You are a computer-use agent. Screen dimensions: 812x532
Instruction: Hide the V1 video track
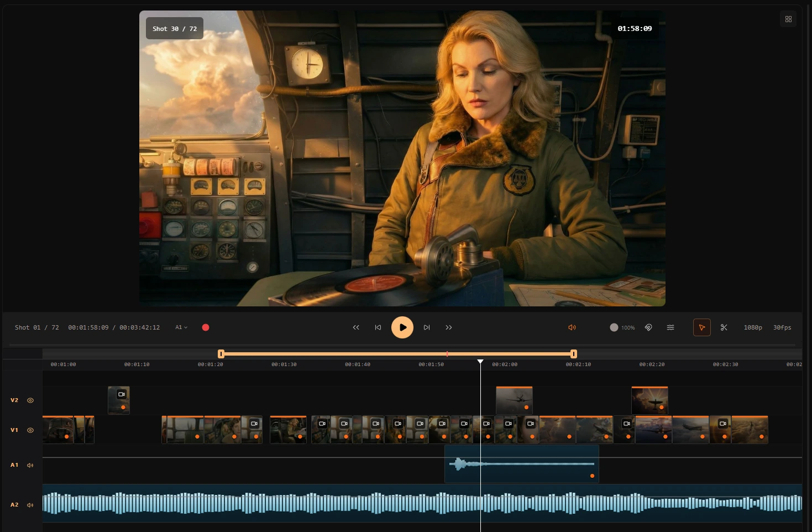coord(30,430)
